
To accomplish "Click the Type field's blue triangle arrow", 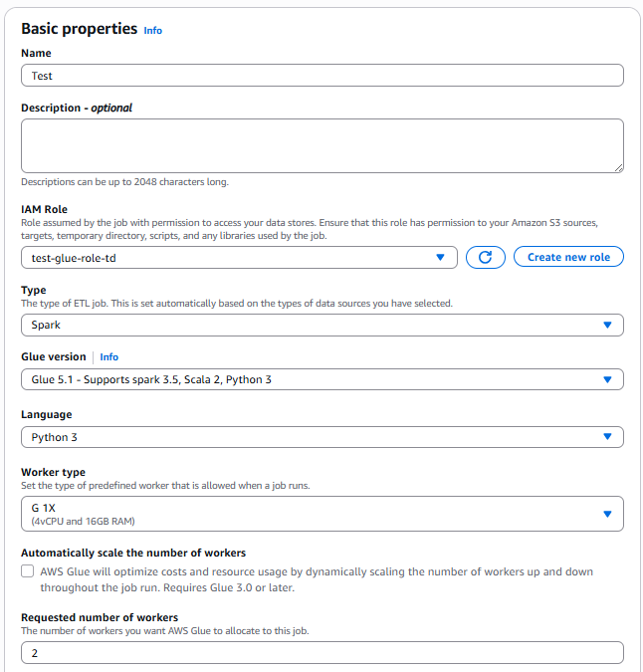I will (x=607, y=325).
